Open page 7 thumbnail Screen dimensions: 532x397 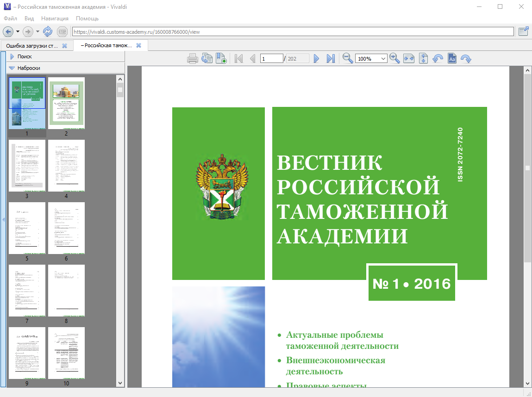(27, 291)
